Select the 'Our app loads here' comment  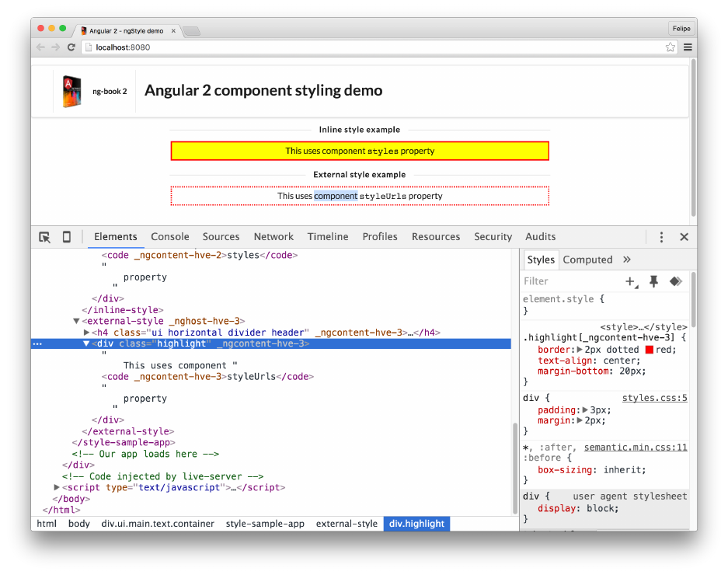[145, 455]
